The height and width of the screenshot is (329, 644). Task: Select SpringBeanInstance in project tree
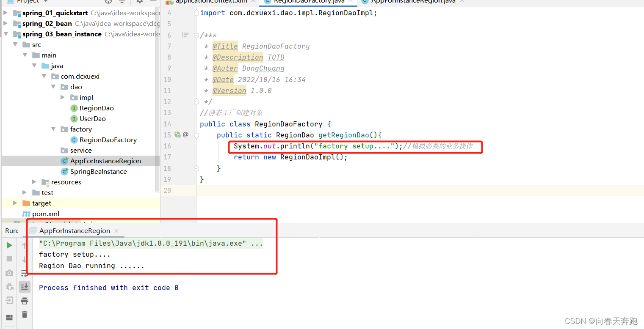tap(98, 172)
